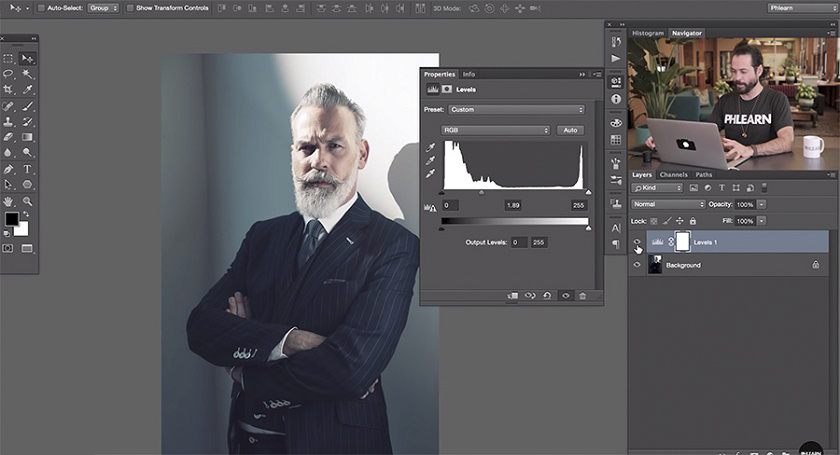This screenshot has width=840, height=455.
Task: Open the Histogram tab
Action: point(647,33)
